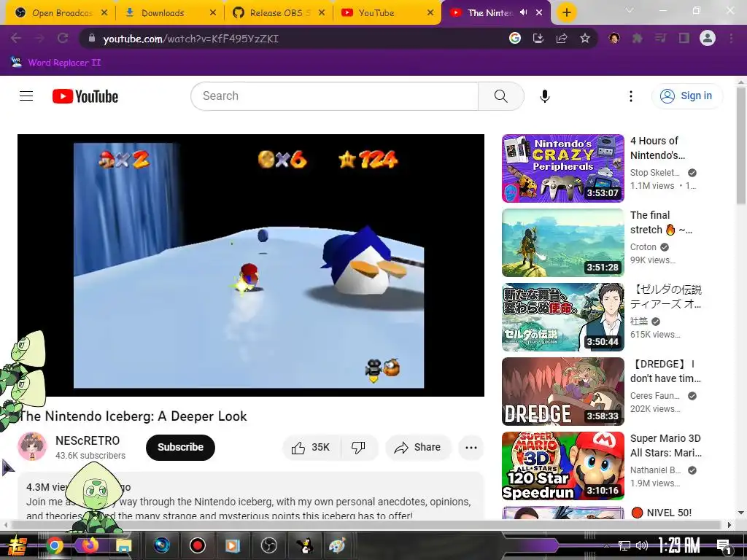Open more actions ellipsis under video

click(x=471, y=447)
